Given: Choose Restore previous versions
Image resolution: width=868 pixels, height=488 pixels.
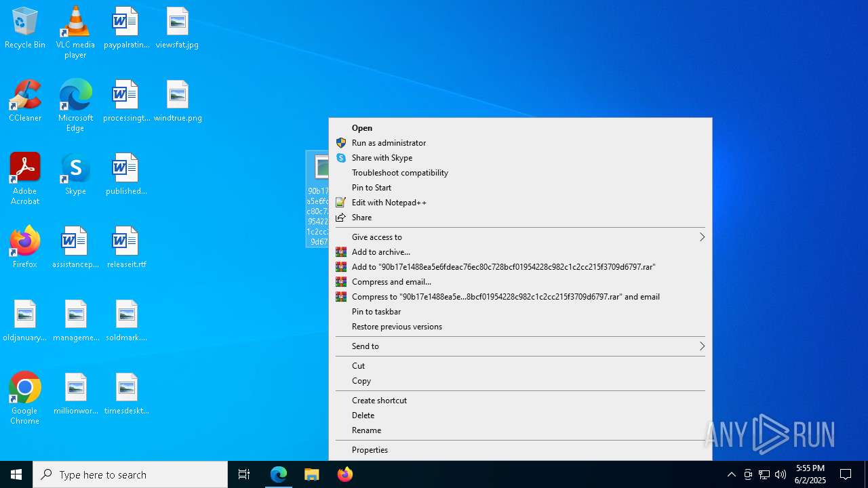Looking at the screenshot, I should click(x=520, y=327).
